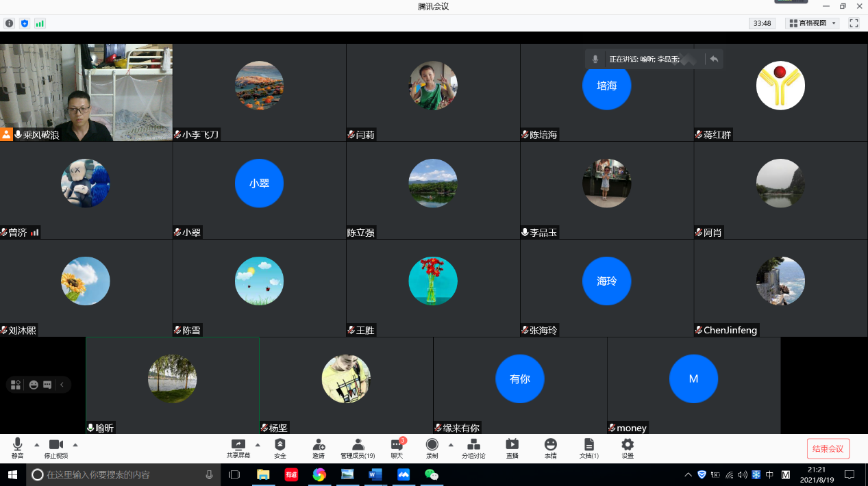
Task: Toggle 录制 recording
Action: click(x=432, y=448)
